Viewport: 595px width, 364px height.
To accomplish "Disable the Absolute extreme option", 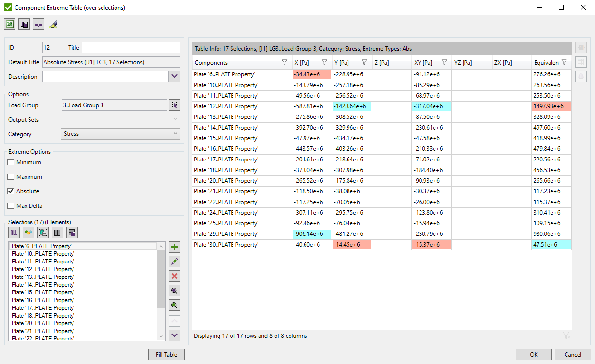I will (x=11, y=191).
